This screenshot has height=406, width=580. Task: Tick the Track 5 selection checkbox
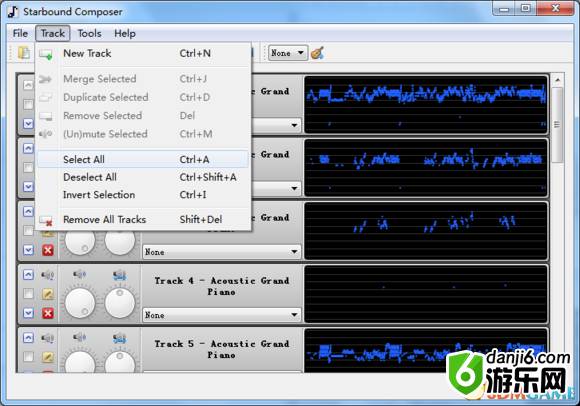point(28,356)
